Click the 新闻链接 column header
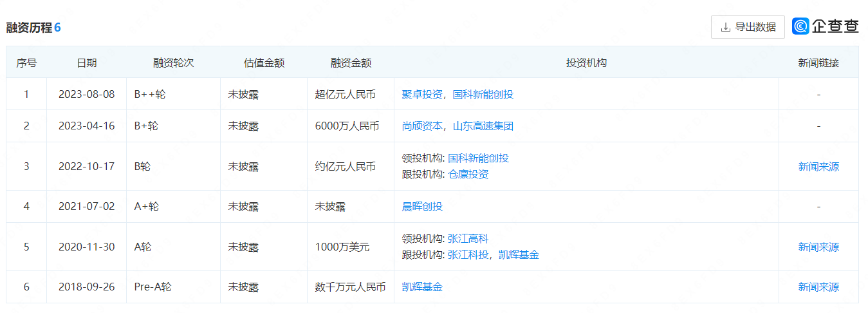868x313 pixels. click(818, 63)
